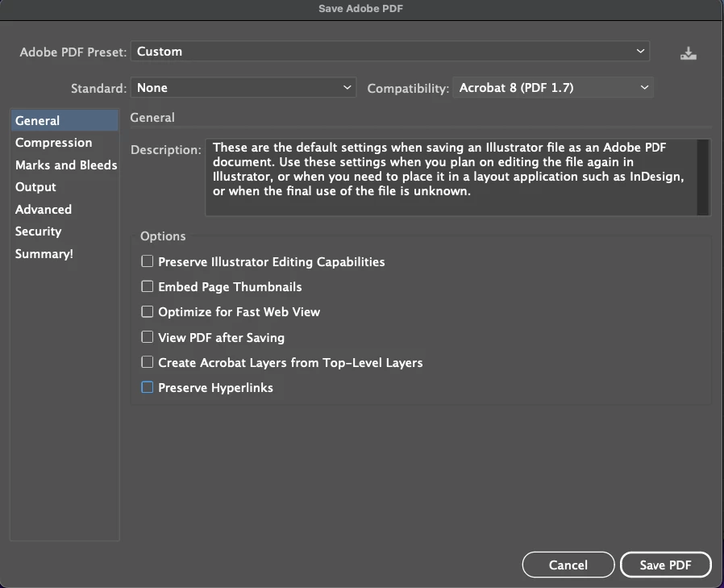Enable Preserve Illustrator Editing Capabilities
This screenshot has width=724, height=588.
click(148, 261)
